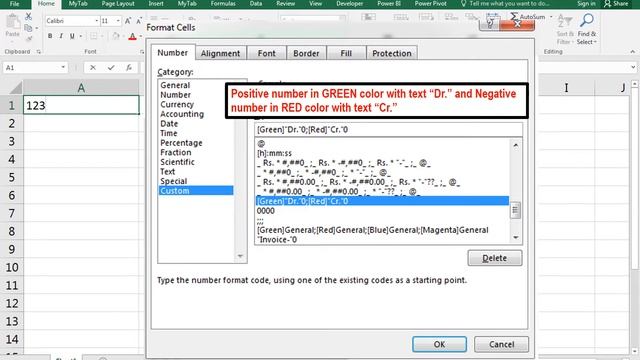Select the [Green]General;[Red]General format code
This screenshot has height=360, width=640.
372,230
